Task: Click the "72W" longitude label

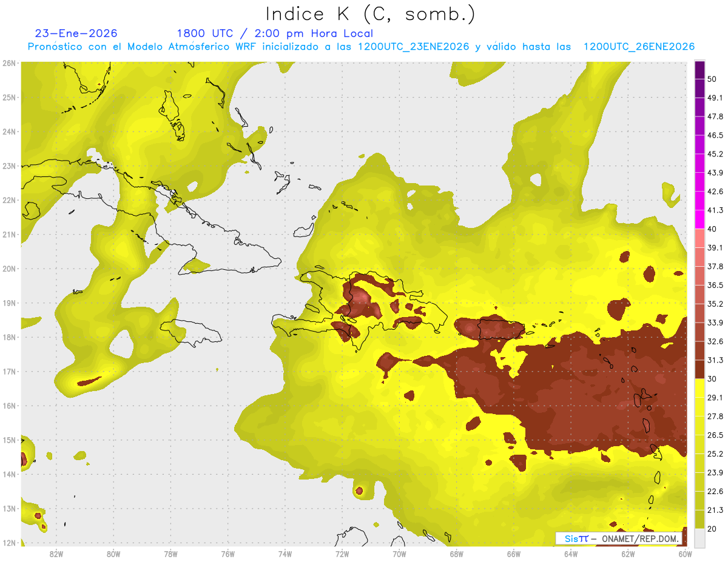Action: (342, 554)
